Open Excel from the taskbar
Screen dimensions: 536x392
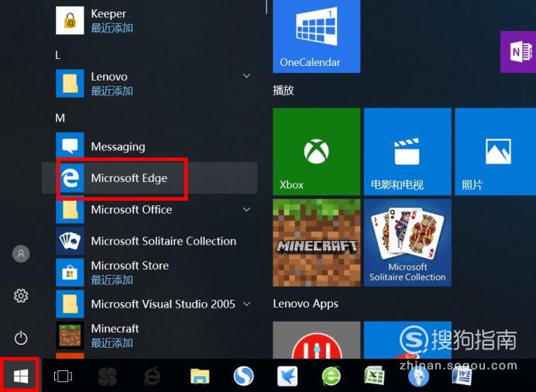375,376
